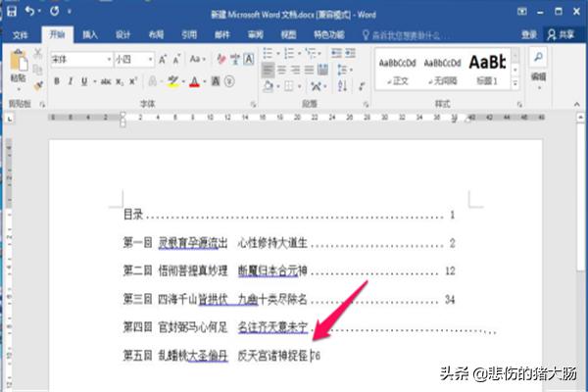Click the Shrink Font icon
This screenshot has width=588, height=392.
177,59
